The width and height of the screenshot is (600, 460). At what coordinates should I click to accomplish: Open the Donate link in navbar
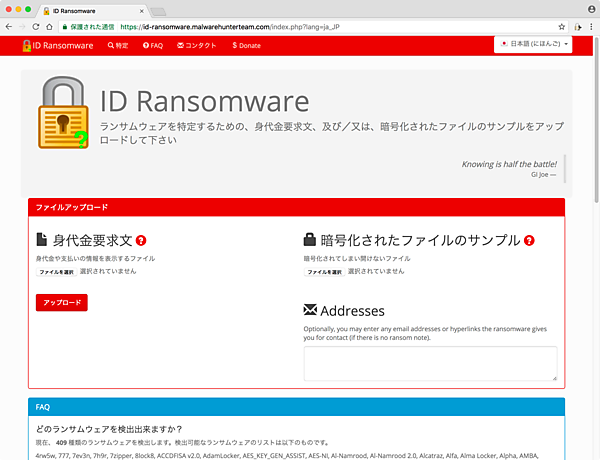pos(246,46)
